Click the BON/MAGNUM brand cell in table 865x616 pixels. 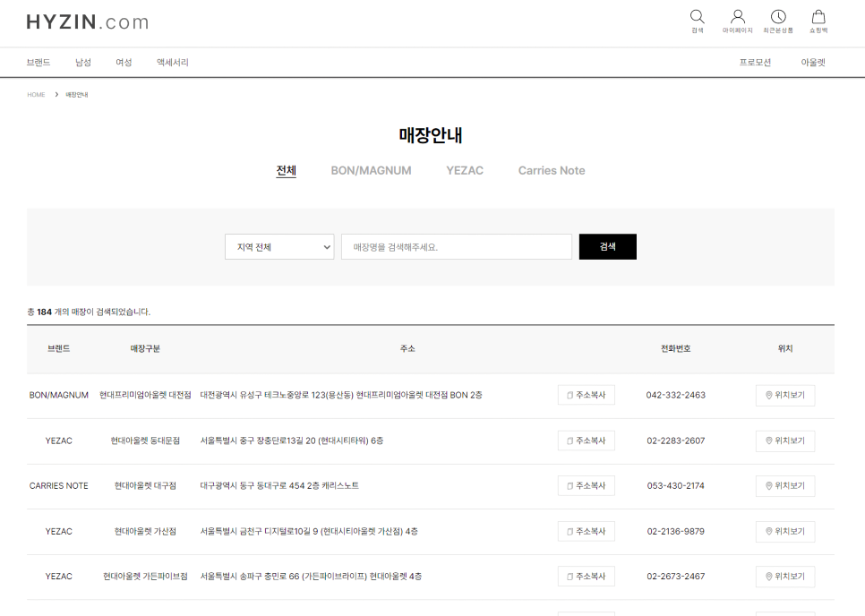click(x=58, y=395)
